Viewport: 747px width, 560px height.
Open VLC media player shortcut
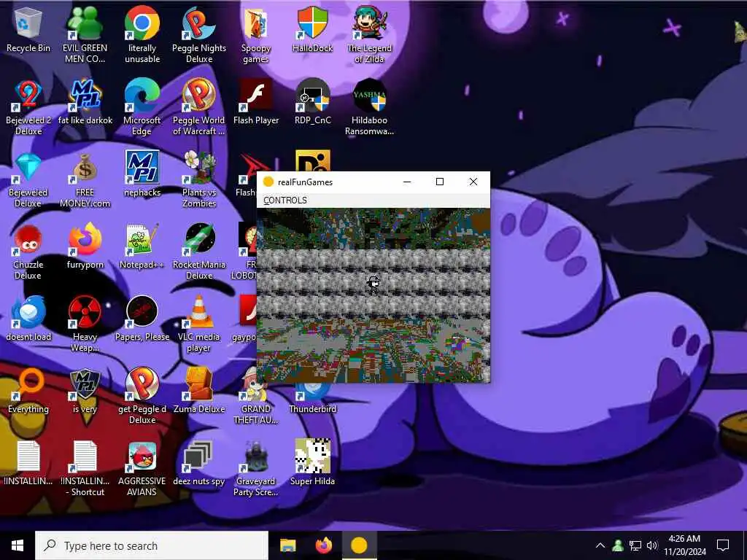[199, 324]
